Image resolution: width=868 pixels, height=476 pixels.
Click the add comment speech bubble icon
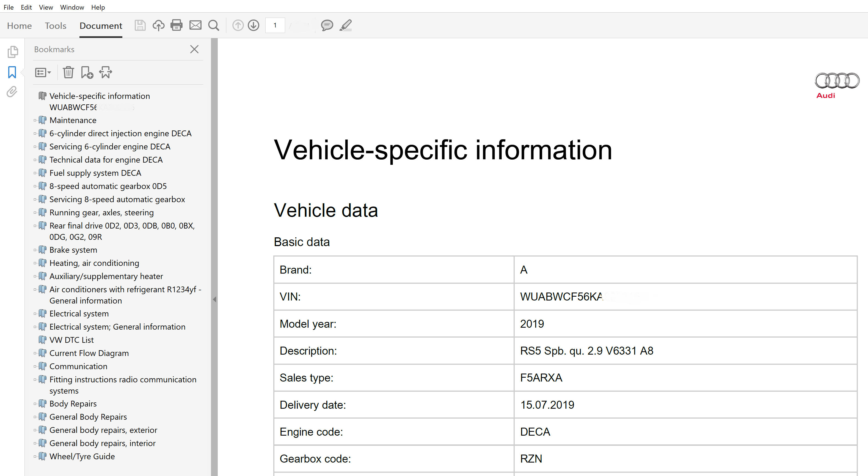pyautogui.click(x=327, y=25)
